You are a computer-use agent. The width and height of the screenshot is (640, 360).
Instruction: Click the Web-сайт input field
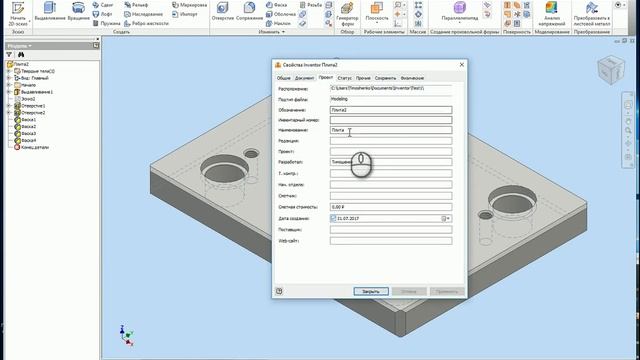[391, 241]
